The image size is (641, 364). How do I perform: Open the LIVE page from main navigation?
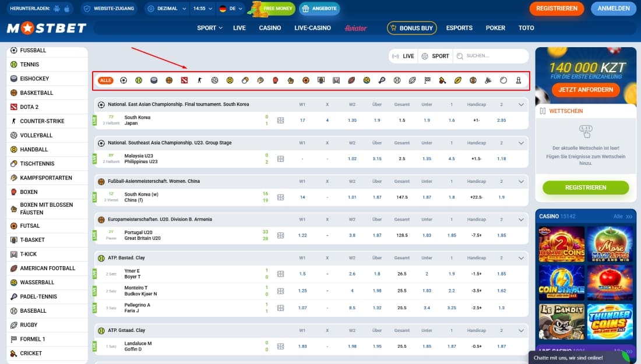239,28
